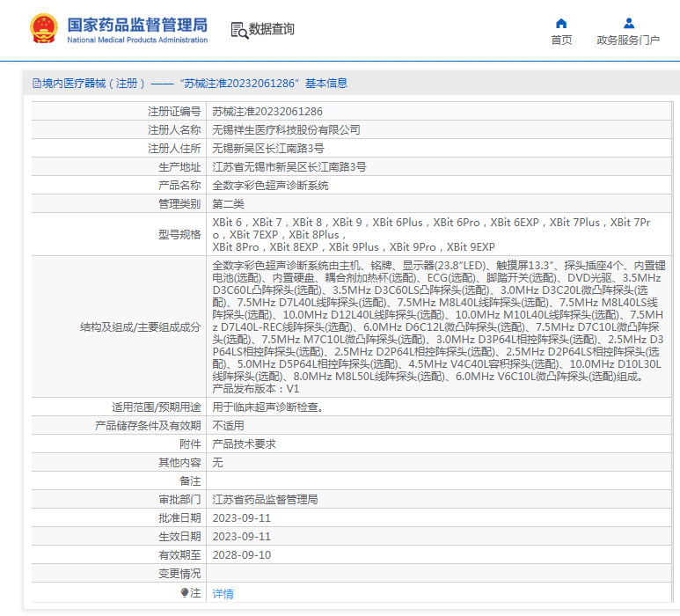
Task: Click the bulb icon beside 注
Action: [185, 593]
